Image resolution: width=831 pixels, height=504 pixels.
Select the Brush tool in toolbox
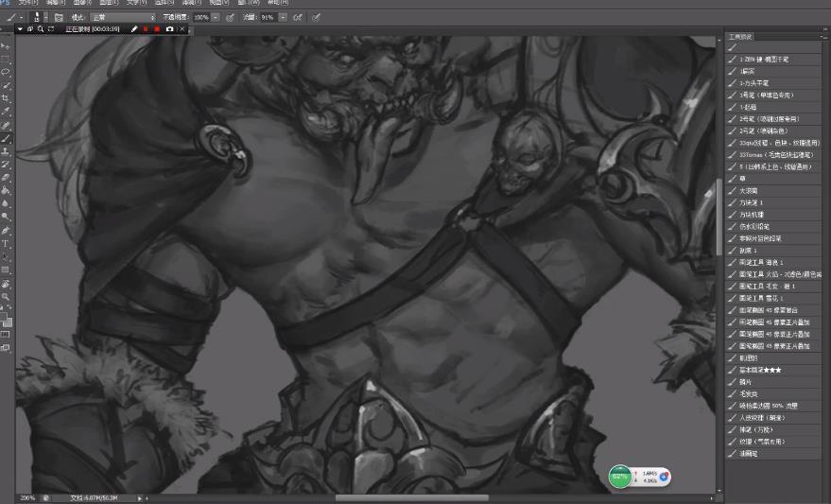(6, 138)
